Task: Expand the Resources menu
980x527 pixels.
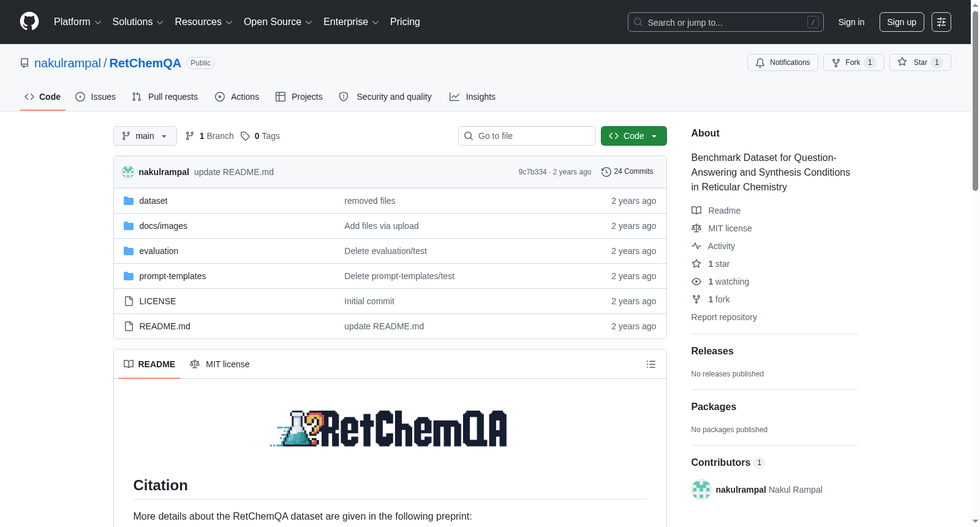Action: [x=203, y=22]
